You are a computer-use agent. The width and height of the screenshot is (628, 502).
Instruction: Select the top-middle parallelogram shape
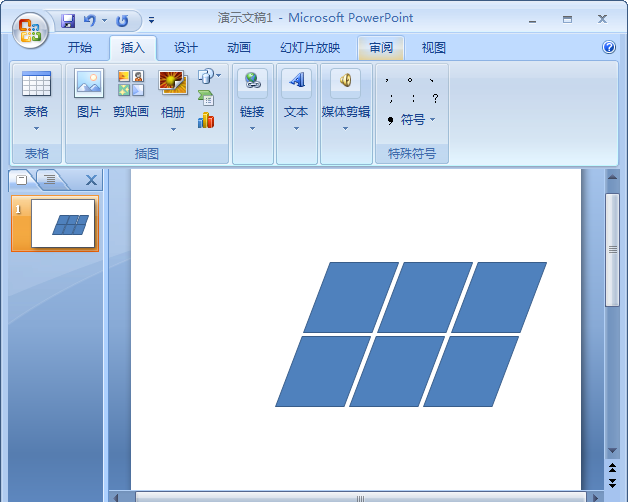coord(425,297)
